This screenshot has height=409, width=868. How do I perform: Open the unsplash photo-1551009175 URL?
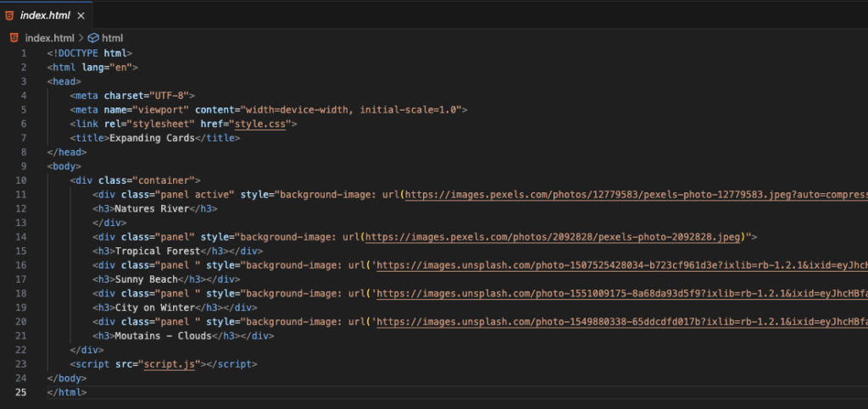point(619,292)
